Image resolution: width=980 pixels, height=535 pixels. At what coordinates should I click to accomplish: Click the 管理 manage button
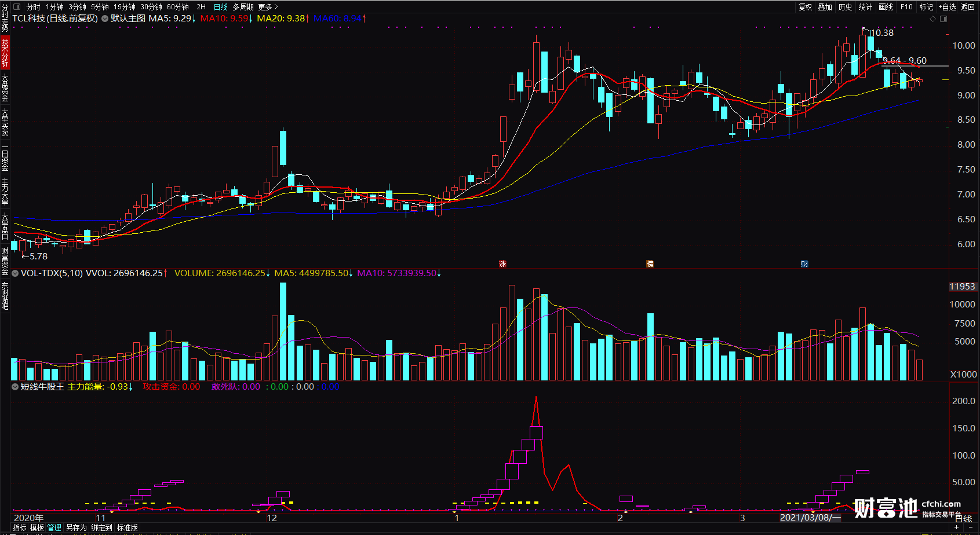[x=54, y=527]
